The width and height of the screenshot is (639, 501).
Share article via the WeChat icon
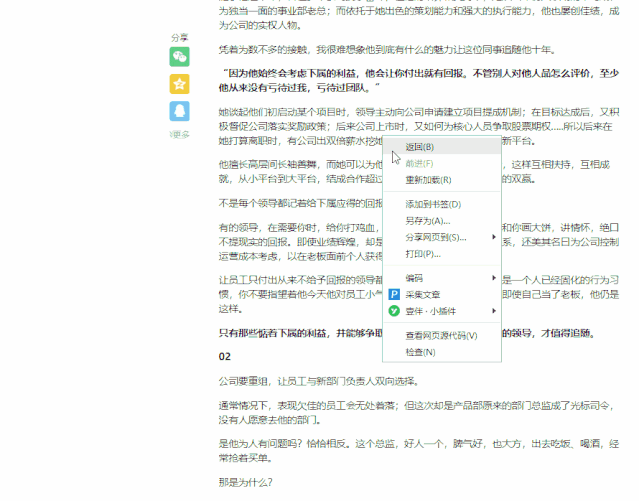pos(179,57)
